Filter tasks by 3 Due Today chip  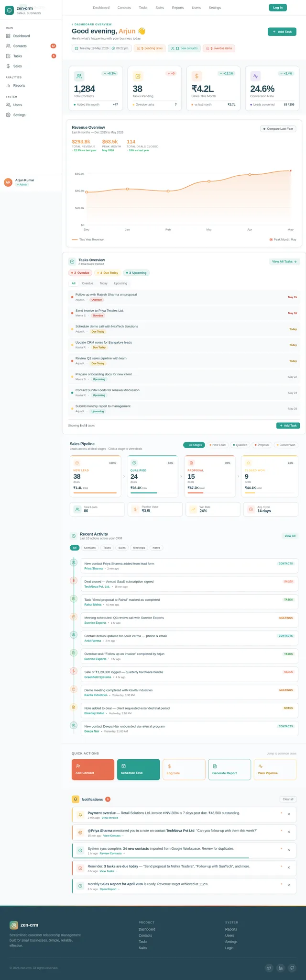click(107, 273)
